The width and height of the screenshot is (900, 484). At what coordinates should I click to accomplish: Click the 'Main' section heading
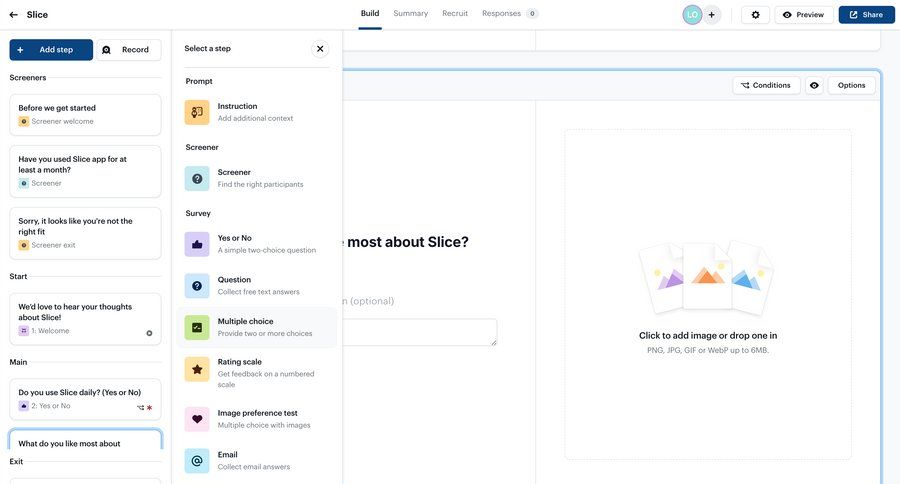pyautogui.click(x=18, y=362)
